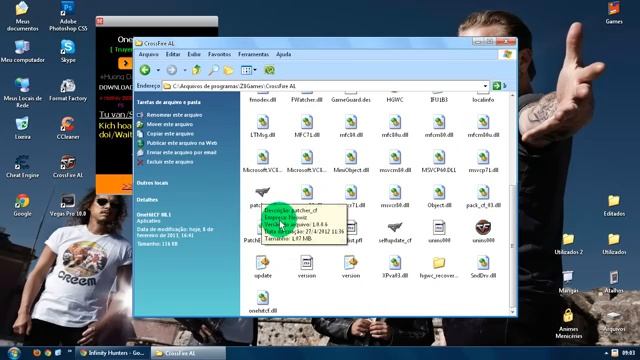The image size is (640, 360).
Task: Click the Forward arrow in Explorer toolbar
Action: pyautogui.click(x=172, y=70)
